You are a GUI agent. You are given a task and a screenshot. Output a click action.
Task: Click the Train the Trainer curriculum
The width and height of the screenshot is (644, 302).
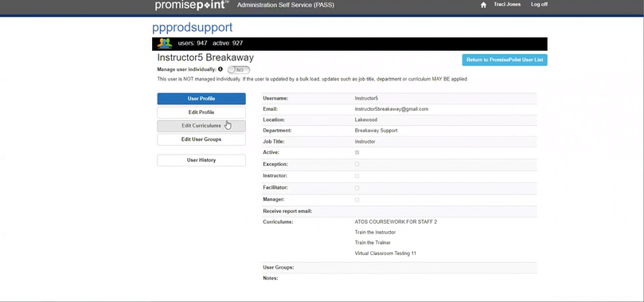(373, 243)
